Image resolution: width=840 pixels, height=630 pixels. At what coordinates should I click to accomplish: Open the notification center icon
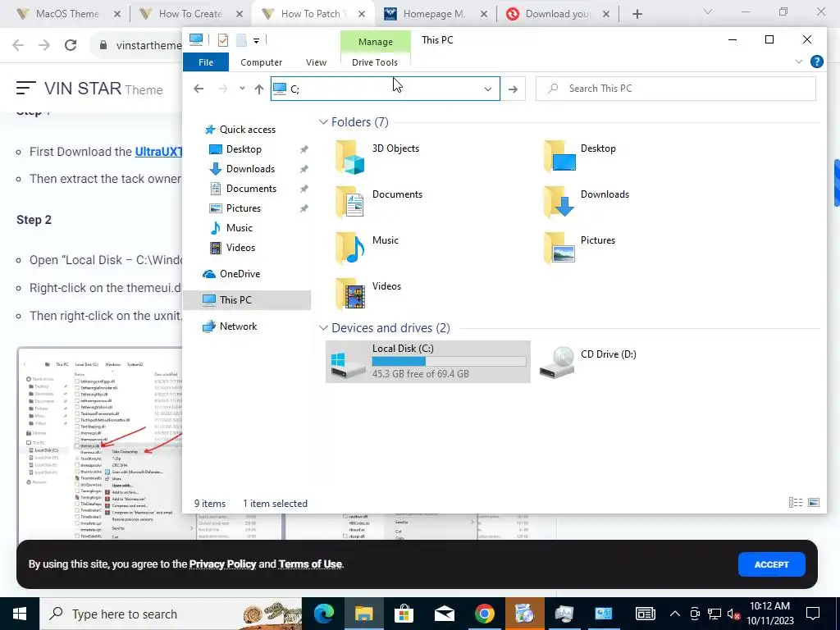tap(813, 614)
